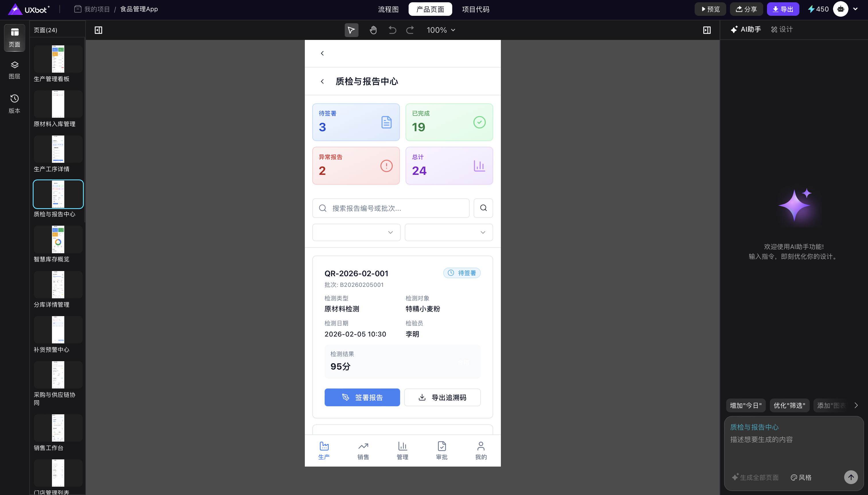
Task: Open the Layers sidebar panel
Action: pos(14,70)
